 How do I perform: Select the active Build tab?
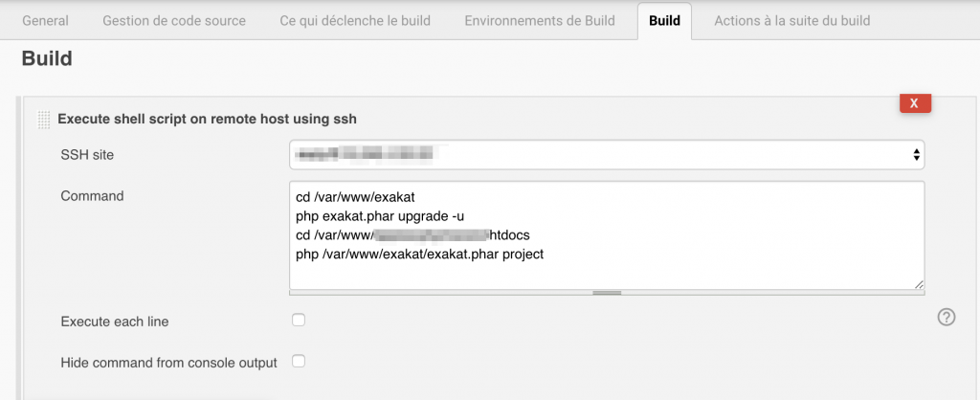[664, 21]
